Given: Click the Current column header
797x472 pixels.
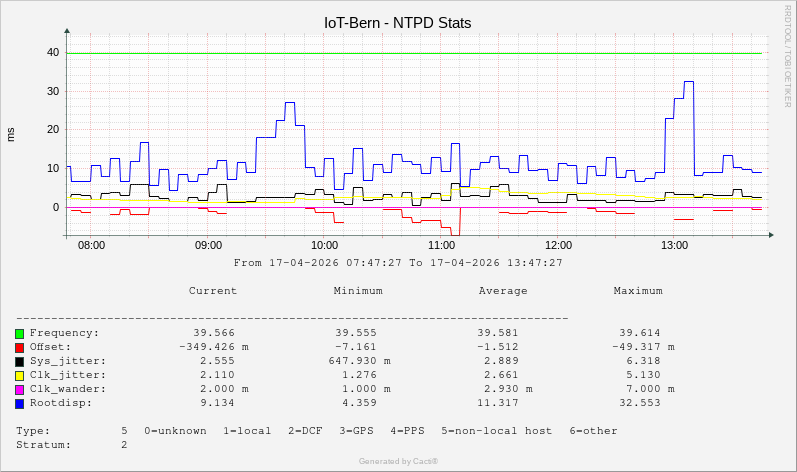Looking at the screenshot, I should [213, 291].
